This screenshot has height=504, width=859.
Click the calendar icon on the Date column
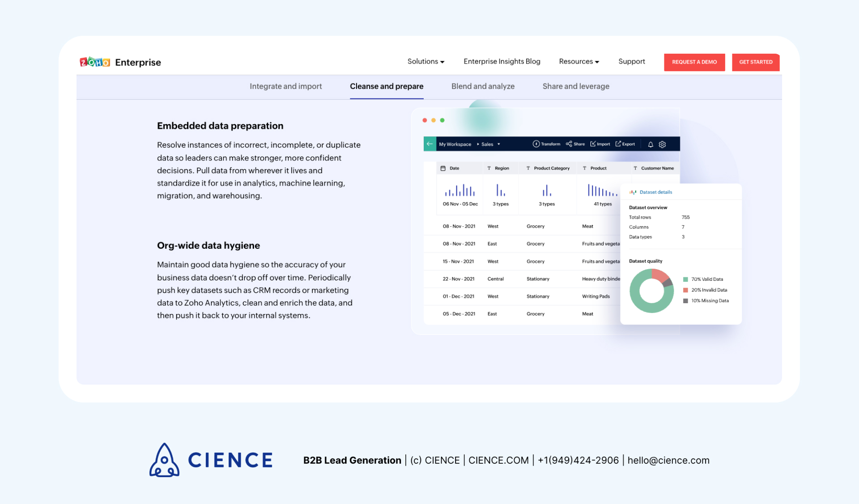[x=443, y=168]
